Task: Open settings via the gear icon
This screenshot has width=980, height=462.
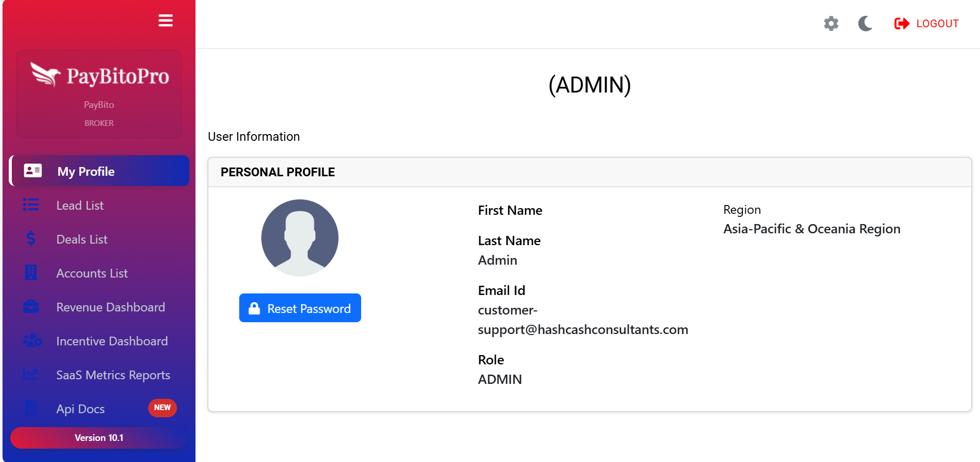Action: pyautogui.click(x=831, y=24)
